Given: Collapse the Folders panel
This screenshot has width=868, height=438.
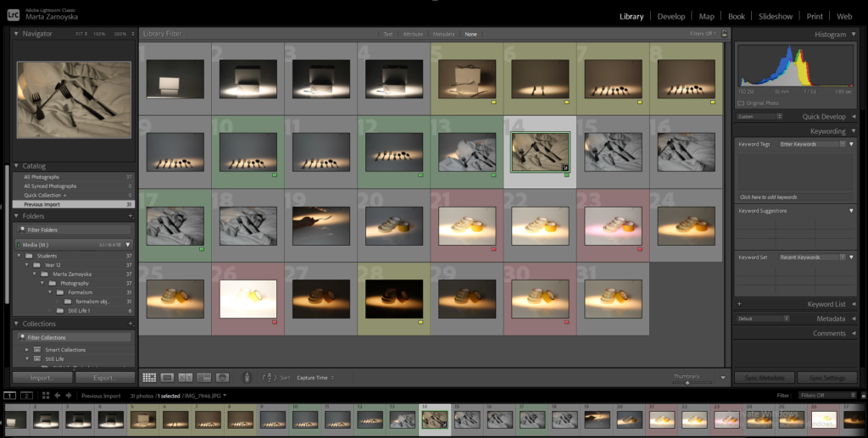Looking at the screenshot, I should click(16, 216).
